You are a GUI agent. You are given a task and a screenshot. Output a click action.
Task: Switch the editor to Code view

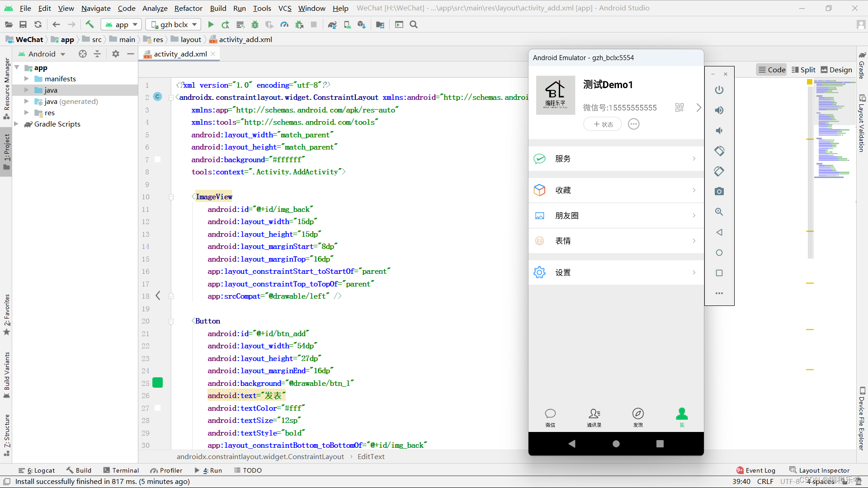(x=772, y=70)
